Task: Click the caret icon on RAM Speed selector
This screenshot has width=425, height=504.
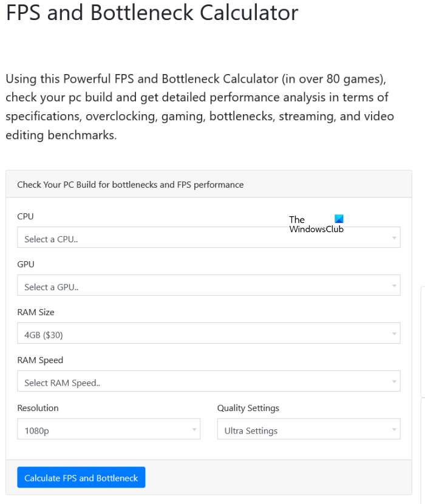Action: click(394, 382)
